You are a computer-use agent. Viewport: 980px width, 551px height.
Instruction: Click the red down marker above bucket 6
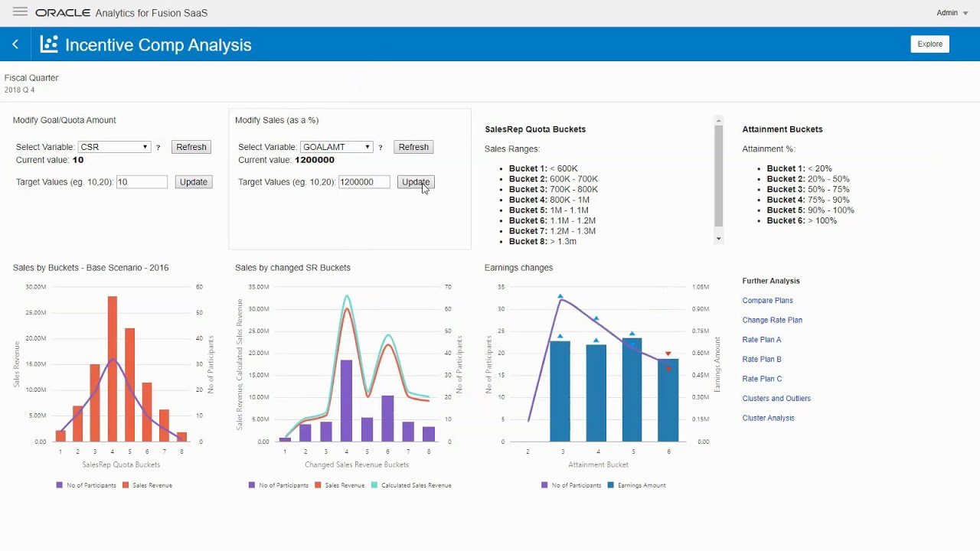point(668,354)
